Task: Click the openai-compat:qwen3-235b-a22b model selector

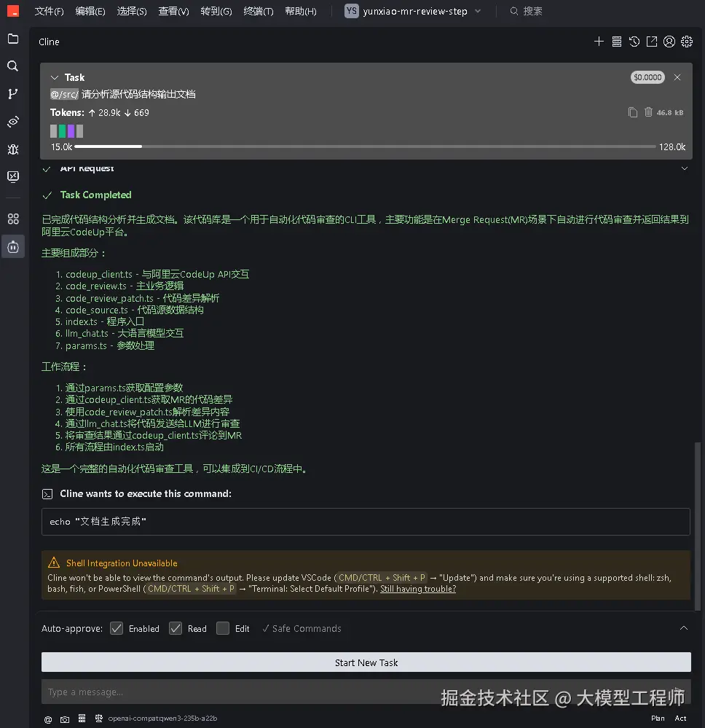Action: point(162,719)
